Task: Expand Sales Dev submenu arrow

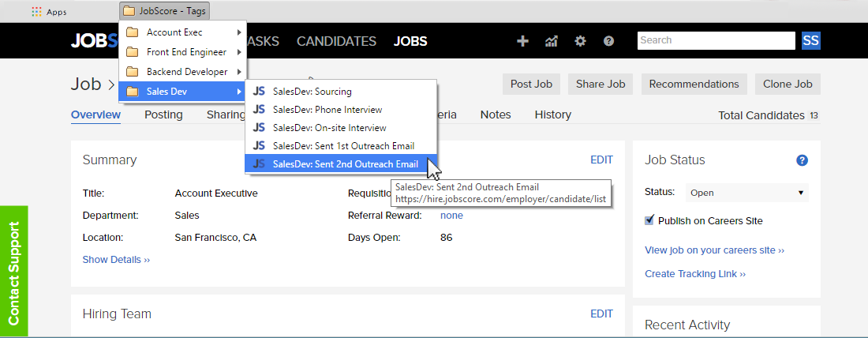Action: [239, 92]
